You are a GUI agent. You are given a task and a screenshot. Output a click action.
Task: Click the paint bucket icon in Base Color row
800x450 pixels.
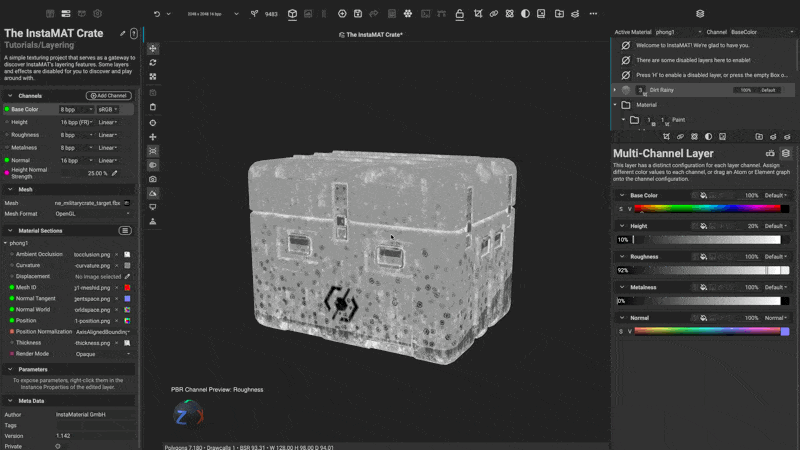[x=703, y=195]
